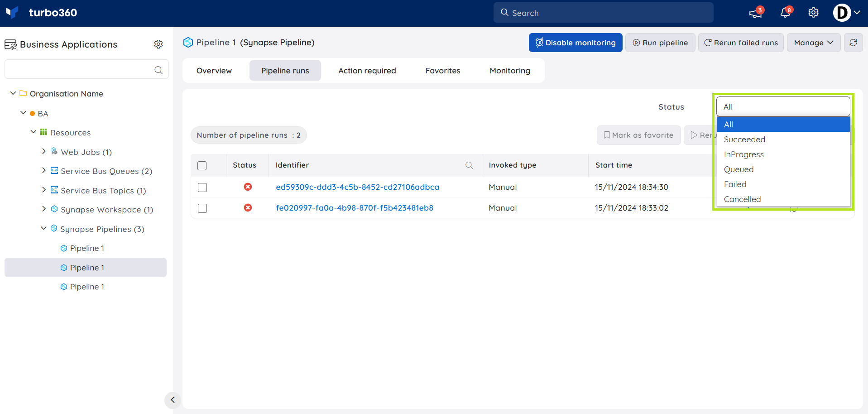Click the turbo360 logo
The height and width of the screenshot is (414, 868).
[42, 13]
